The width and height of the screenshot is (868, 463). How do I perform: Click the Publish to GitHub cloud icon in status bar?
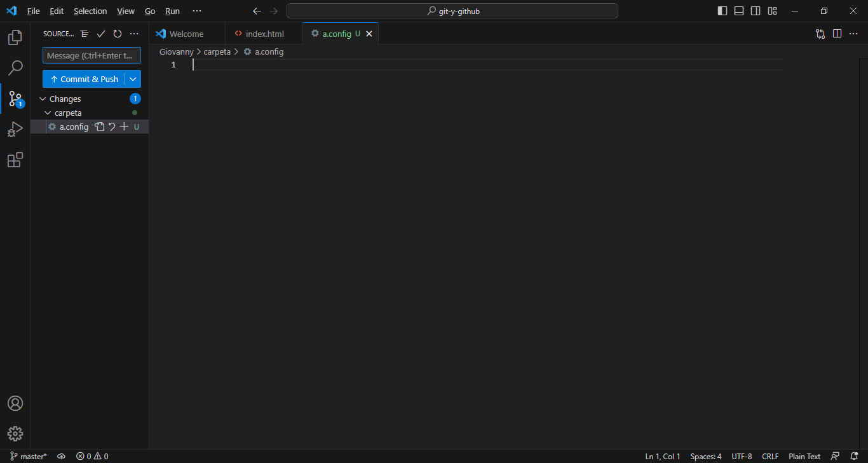click(x=61, y=456)
